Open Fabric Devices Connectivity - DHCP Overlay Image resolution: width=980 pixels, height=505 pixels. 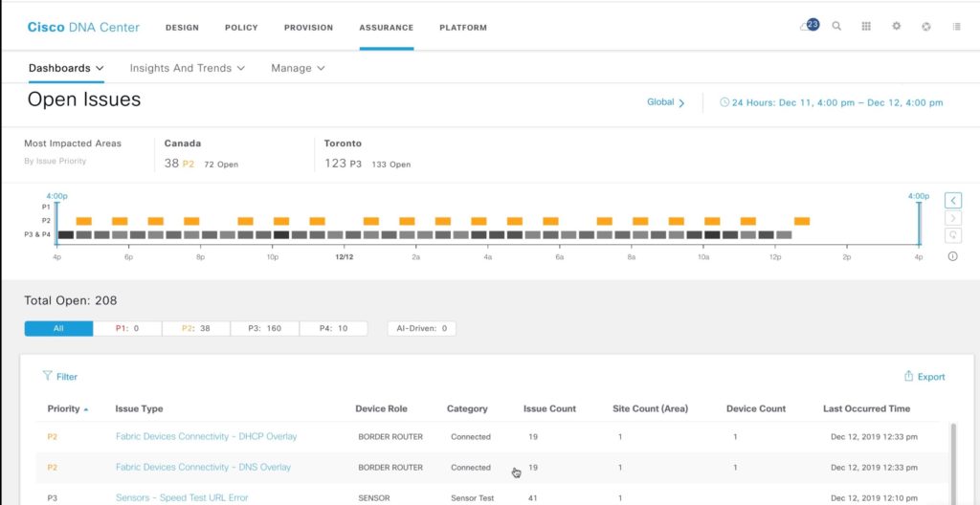(206, 437)
